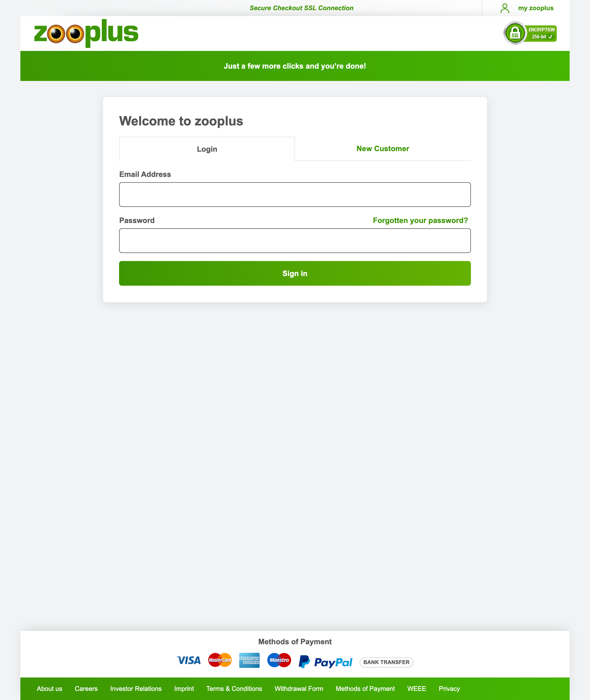Click the my zooplus account icon

[504, 8]
